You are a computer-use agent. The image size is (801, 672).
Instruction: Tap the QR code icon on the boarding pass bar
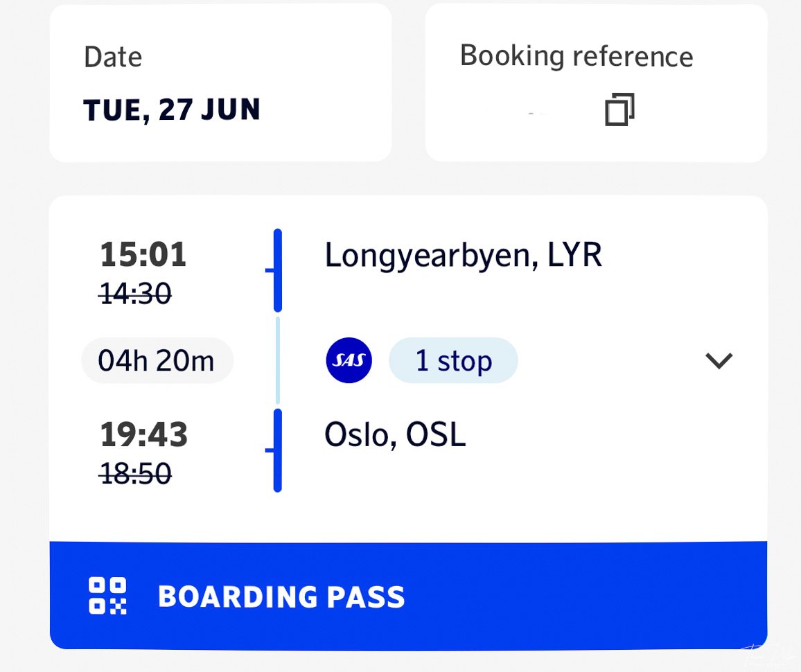[x=108, y=595]
